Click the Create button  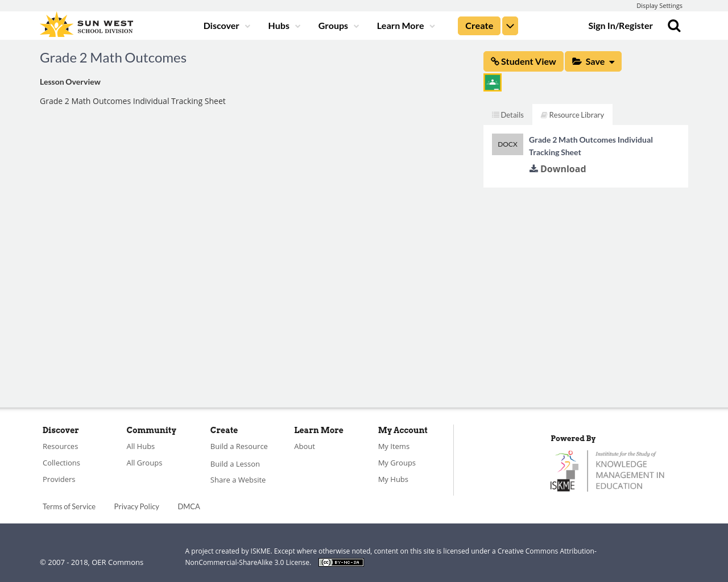pyautogui.click(x=479, y=26)
